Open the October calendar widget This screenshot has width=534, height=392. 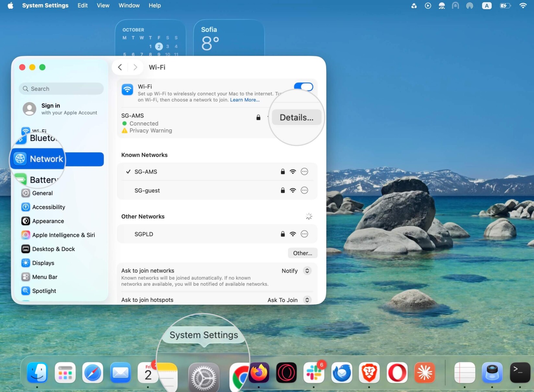150,38
